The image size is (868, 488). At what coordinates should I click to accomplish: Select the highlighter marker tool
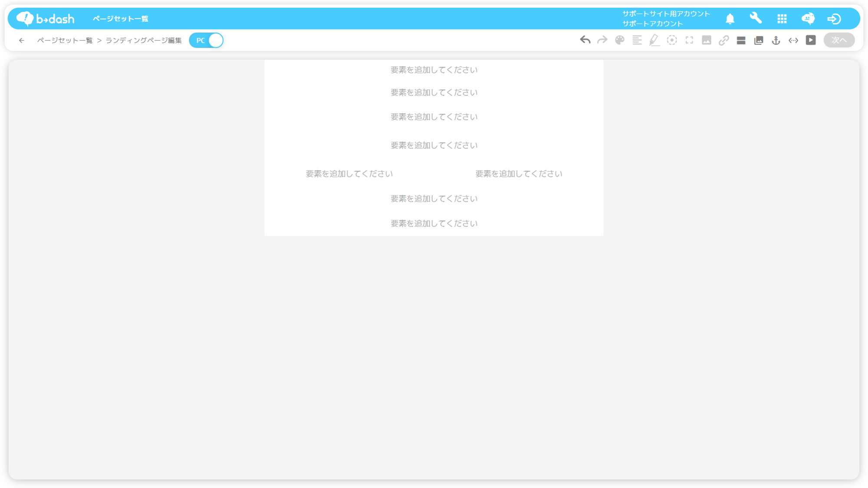click(654, 40)
